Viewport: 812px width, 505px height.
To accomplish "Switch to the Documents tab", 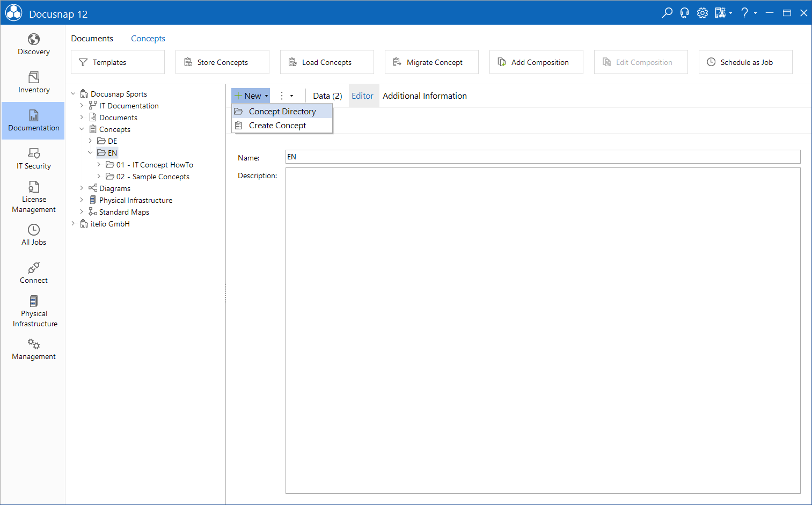I will (92, 38).
